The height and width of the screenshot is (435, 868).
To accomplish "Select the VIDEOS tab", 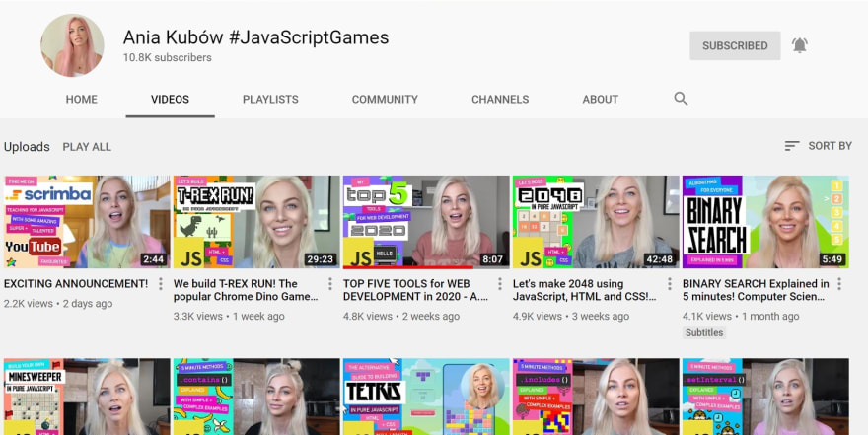I will point(170,100).
